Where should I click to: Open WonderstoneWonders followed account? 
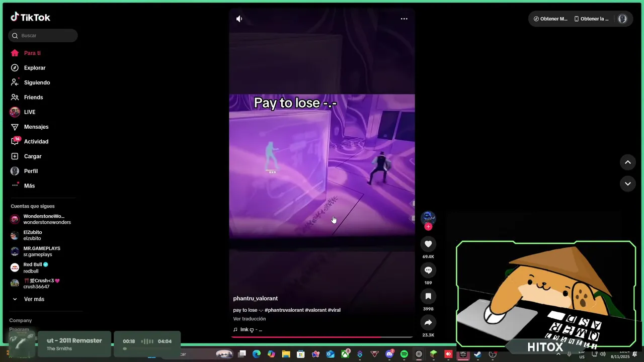(43, 219)
